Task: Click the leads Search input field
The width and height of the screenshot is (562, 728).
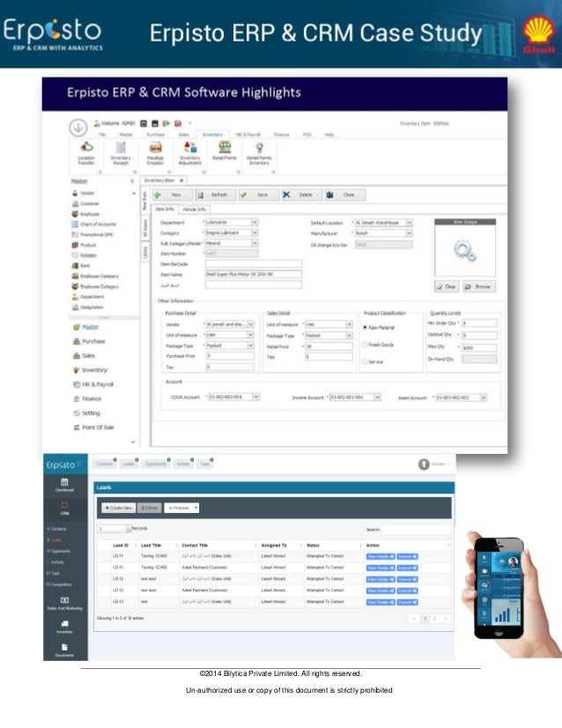Action: click(416, 530)
